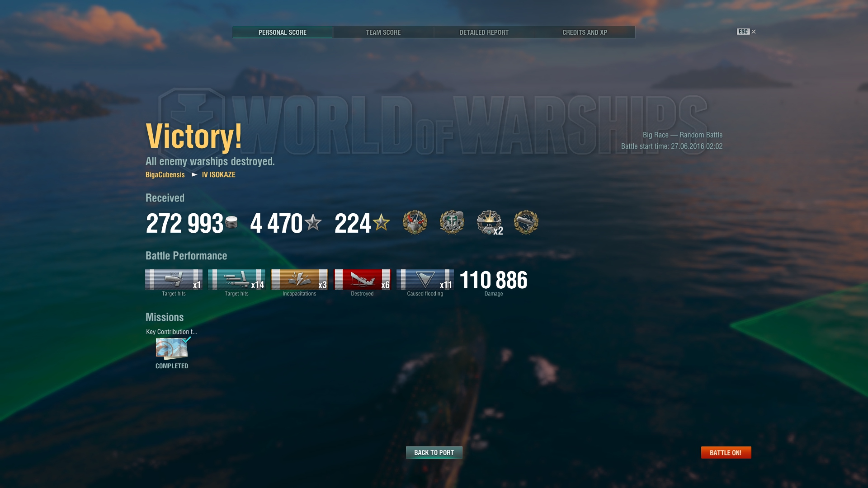Click the Caused flooding ribbon x11
Screen dimensions: 868x488
[x=425, y=280]
